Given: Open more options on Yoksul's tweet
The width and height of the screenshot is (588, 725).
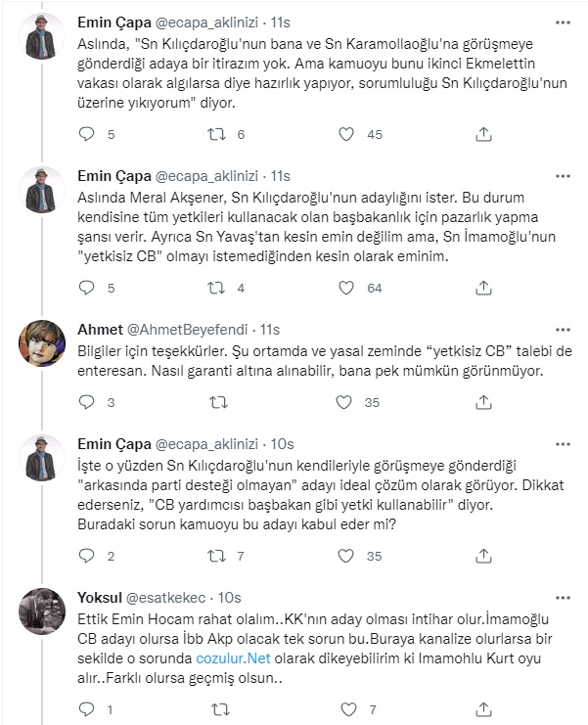Looking at the screenshot, I should tap(563, 598).
